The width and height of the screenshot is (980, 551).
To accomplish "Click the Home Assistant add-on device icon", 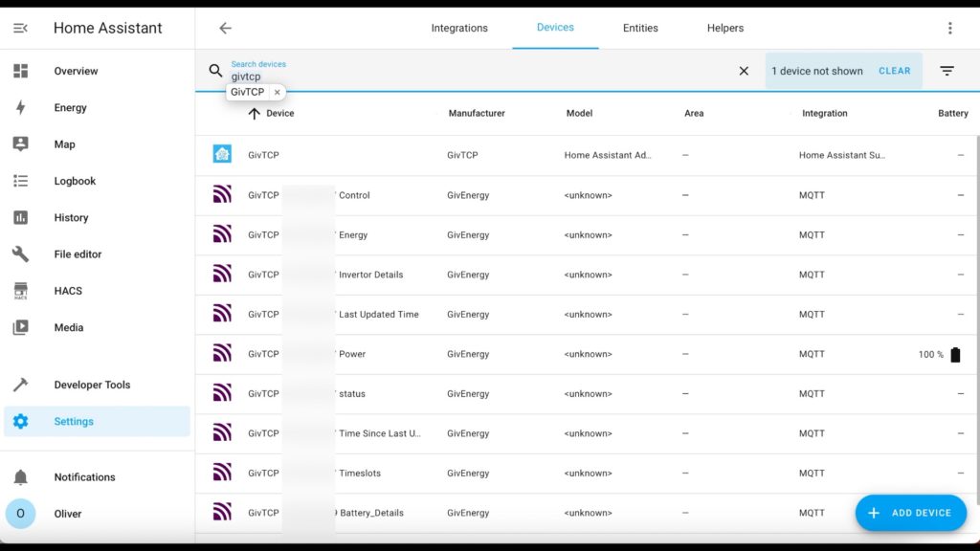I will [222, 154].
